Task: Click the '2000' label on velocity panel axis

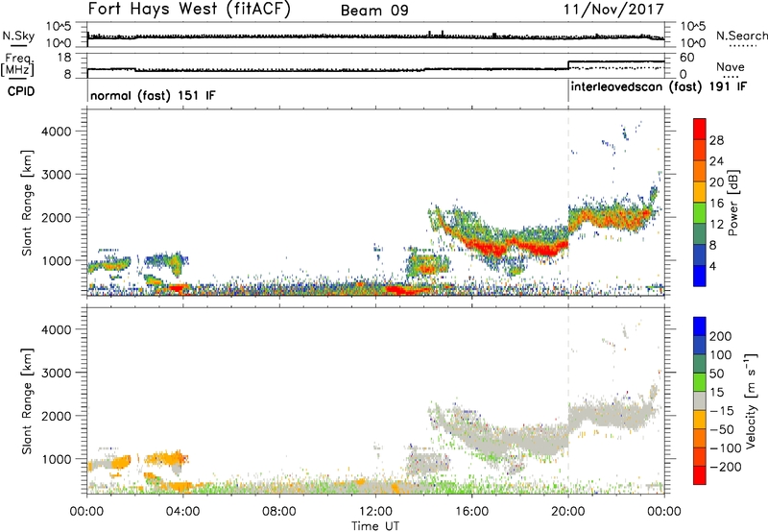Action: click(x=56, y=416)
